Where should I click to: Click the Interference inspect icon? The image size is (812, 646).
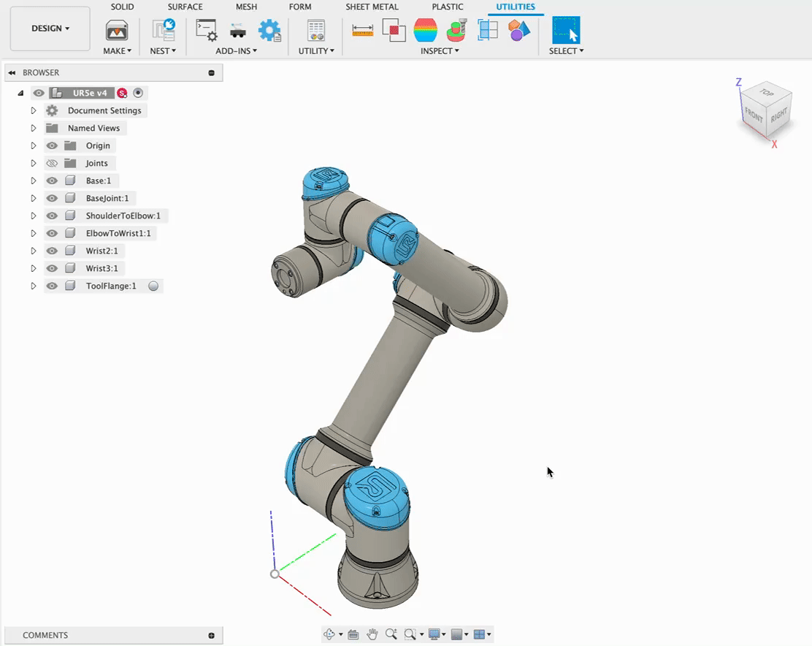[394, 30]
